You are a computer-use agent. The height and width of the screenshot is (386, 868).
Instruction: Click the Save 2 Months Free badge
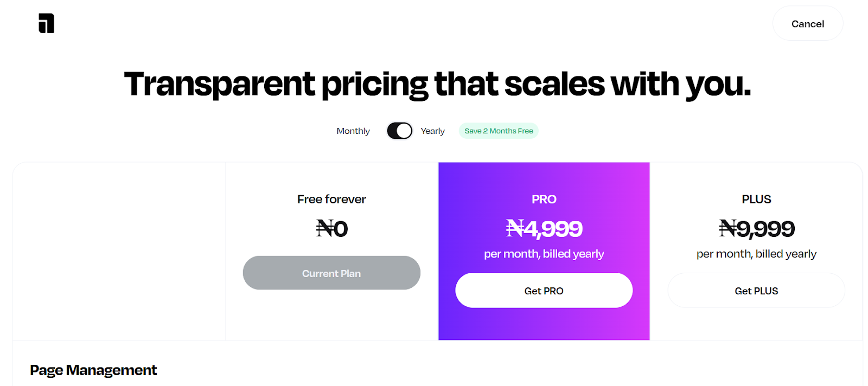pos(498,131)
